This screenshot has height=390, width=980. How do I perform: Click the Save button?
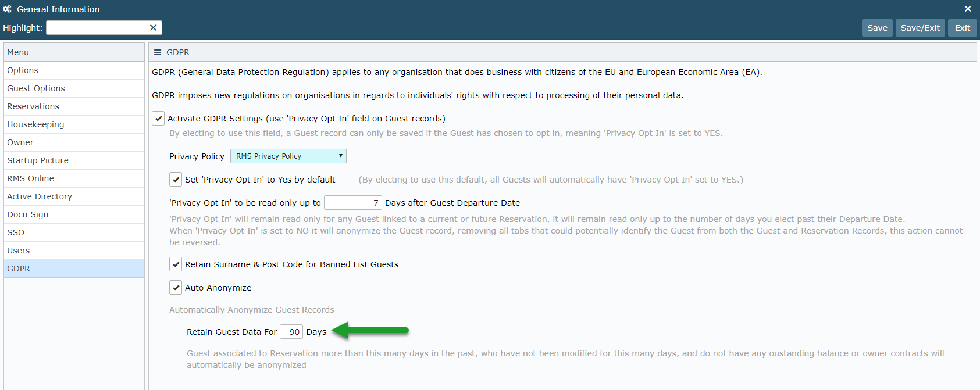877,28
